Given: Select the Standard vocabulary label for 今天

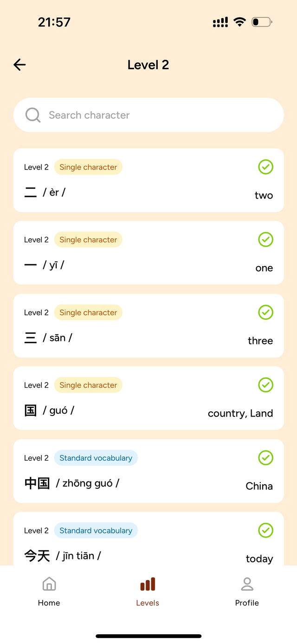Looking at the screenshot, I should pos(96,530).
